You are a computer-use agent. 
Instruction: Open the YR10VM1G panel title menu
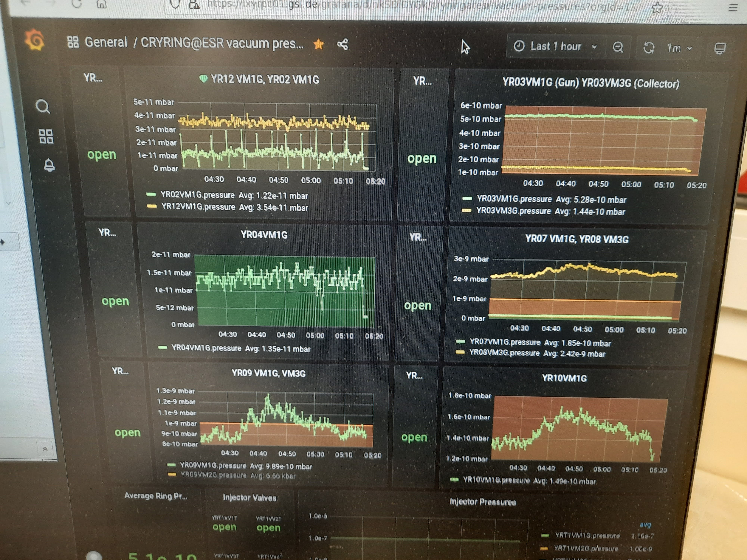point(564,378)
